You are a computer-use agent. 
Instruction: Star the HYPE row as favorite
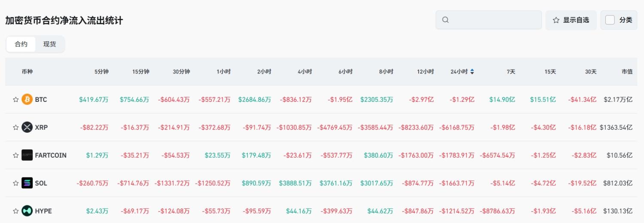[x=16, y=211]
